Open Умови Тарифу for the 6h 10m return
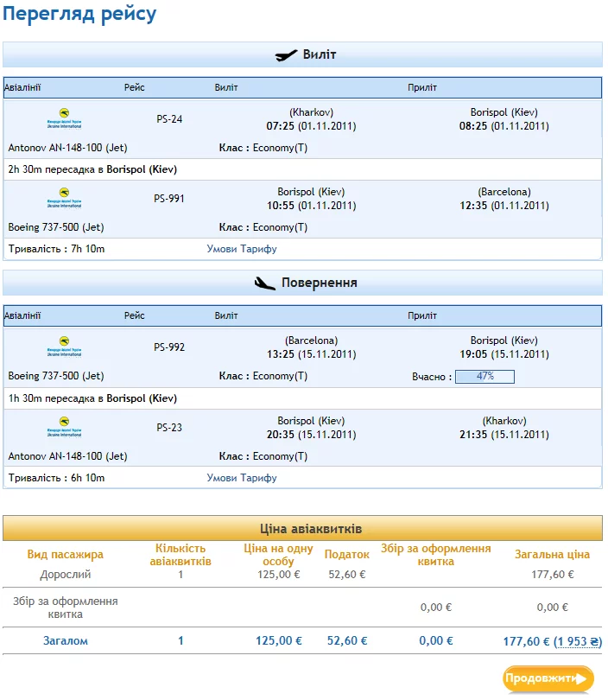This screenshot has width=608, height=700. tap(242, 478)
